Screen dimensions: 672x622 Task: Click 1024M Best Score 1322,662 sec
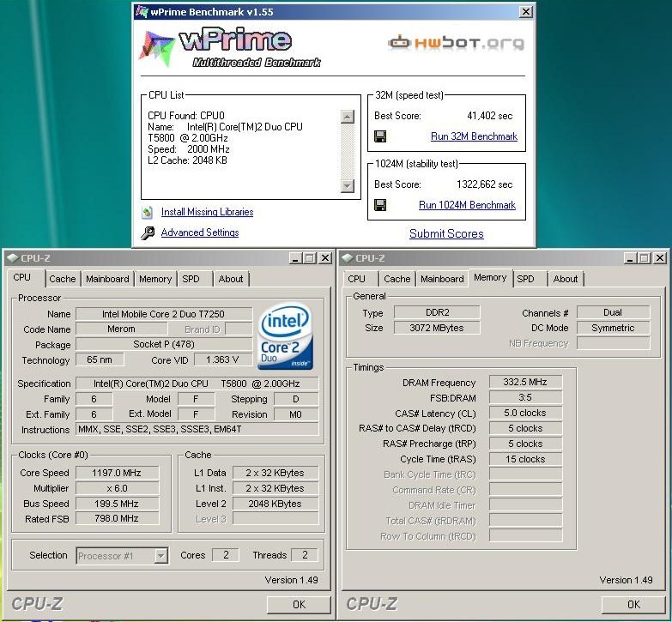[x=484, y=184]
